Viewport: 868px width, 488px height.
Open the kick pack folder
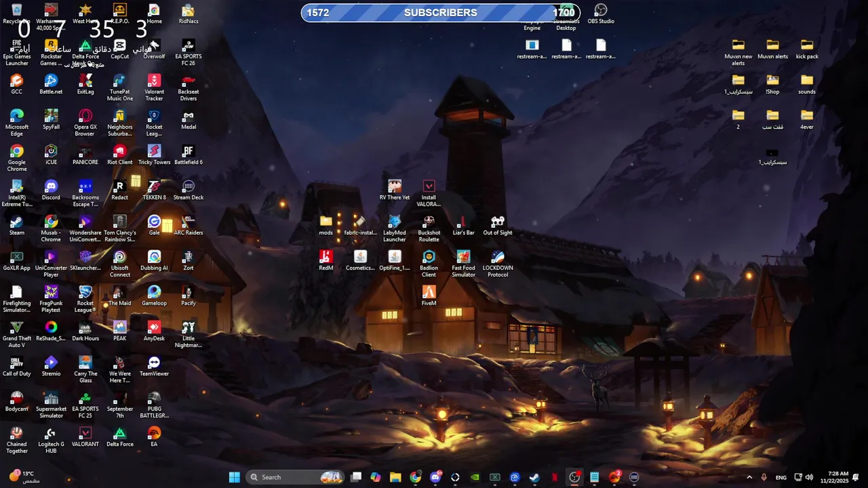coord(807,49)
